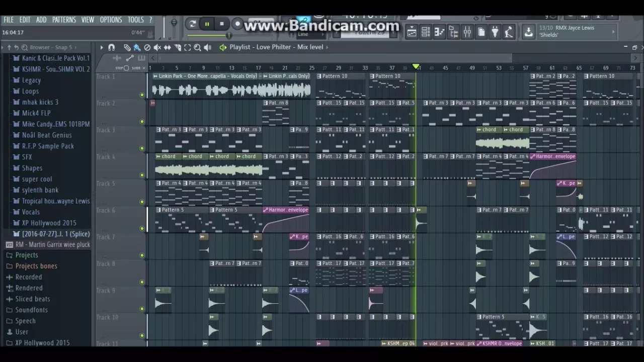Open the TOOLS menu
This screenshot has width=644, height=362.
(x=135, y=20)
